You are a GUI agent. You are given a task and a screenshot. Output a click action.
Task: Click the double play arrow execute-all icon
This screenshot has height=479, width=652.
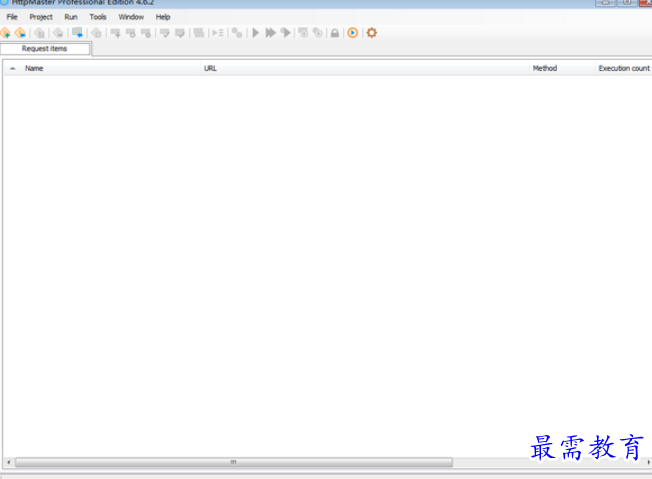[x=270, y=33]
